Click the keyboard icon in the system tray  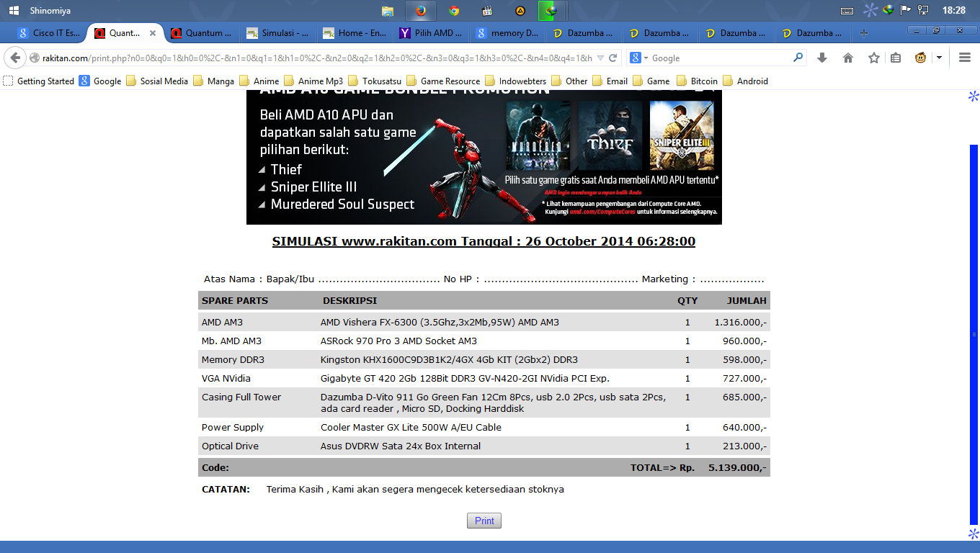(x=847, y=11)
